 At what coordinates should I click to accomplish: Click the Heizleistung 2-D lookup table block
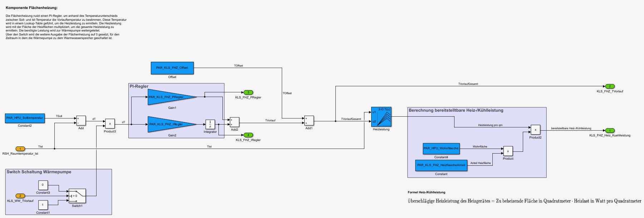tap(381, 117)
